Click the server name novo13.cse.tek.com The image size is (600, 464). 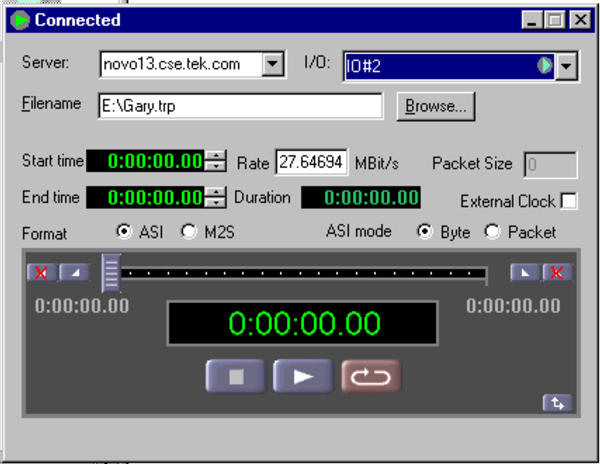[172, 64]
